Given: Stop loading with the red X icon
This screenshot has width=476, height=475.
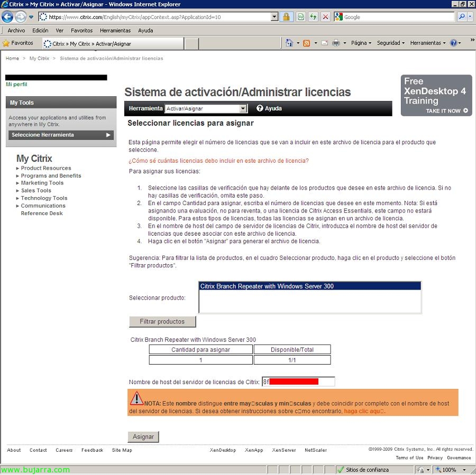Looking at the screenshot, I should (x=325, y=17).
